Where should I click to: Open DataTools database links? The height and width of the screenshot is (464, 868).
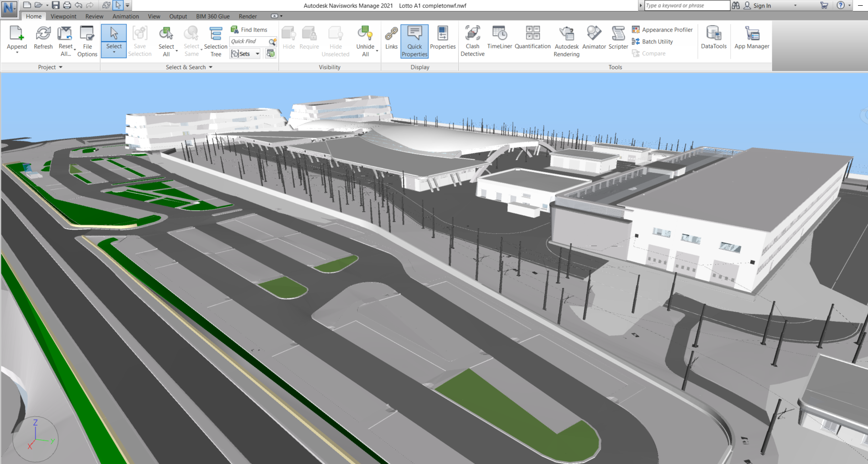(x=713, y=38)
